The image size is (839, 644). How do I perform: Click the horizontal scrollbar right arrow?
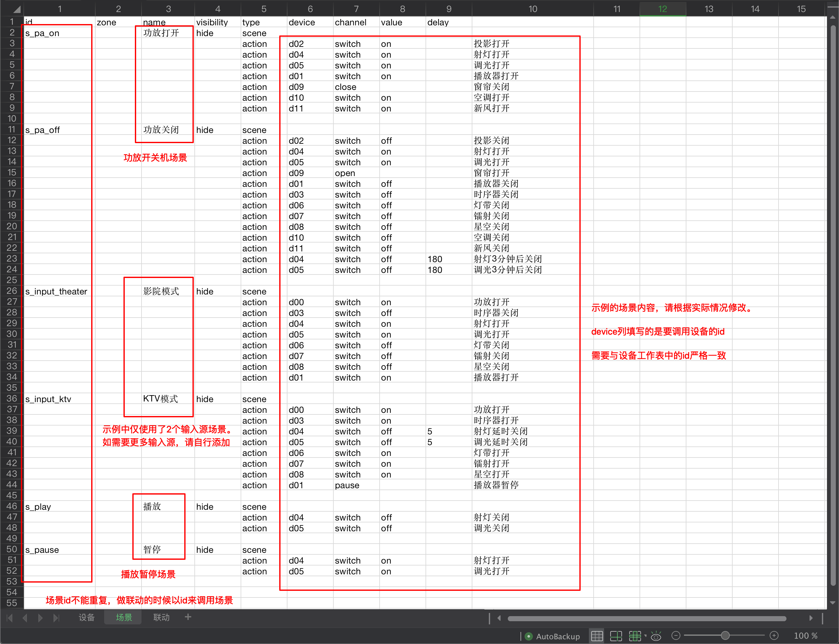(811, 618)
